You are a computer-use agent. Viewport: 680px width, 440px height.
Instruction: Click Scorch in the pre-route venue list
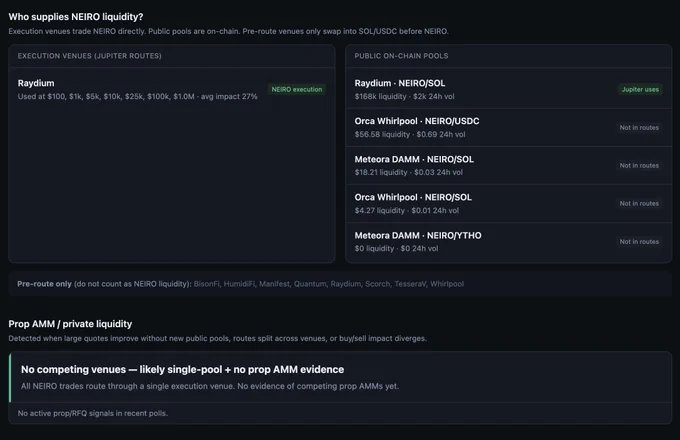point(377,284)
